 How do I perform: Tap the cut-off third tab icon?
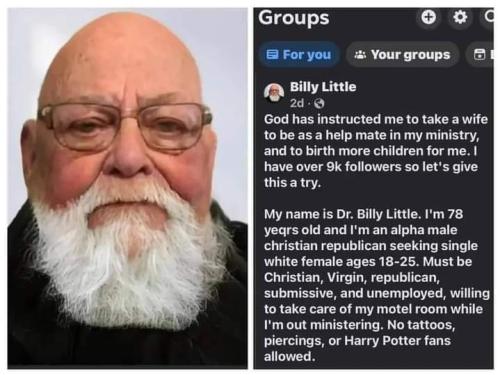tap(480, 54)
